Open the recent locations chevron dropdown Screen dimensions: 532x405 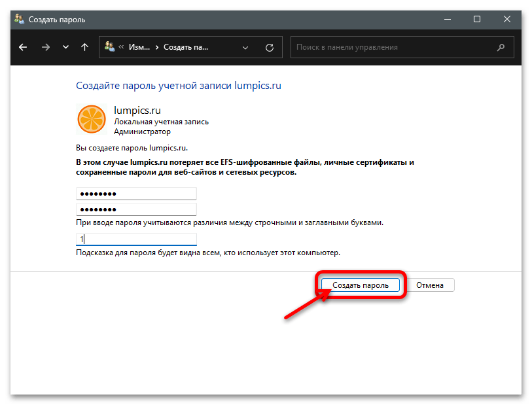pyautogui.click(x=65, y=47)
